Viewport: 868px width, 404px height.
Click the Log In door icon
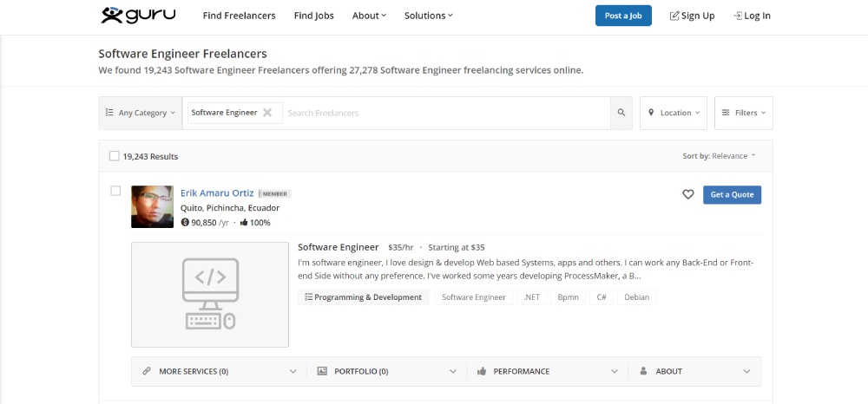point(737,16)
